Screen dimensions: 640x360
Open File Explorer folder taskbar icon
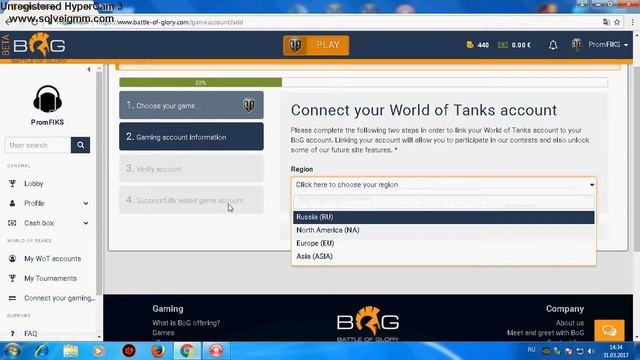click(x=71, y=351)
